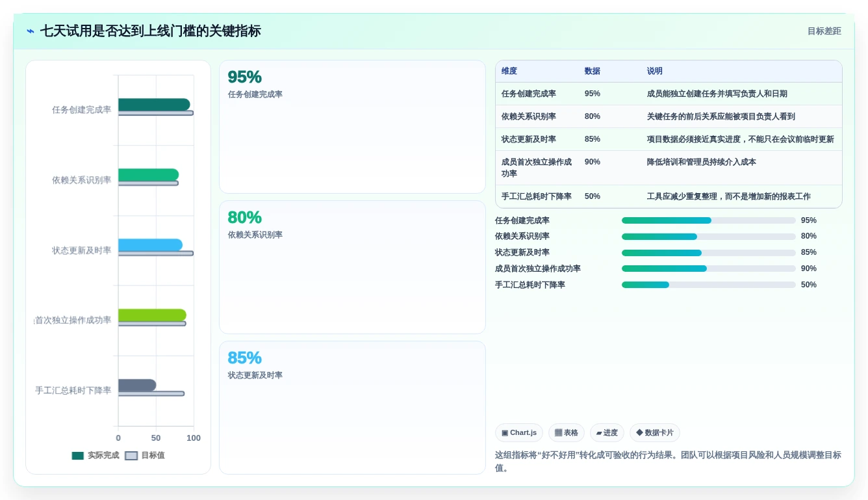The height and width of the screenshot is (500, 868).
Task: Click the chart axis label 手工汇总耗时下降率
Action: [x=73, y=391]
